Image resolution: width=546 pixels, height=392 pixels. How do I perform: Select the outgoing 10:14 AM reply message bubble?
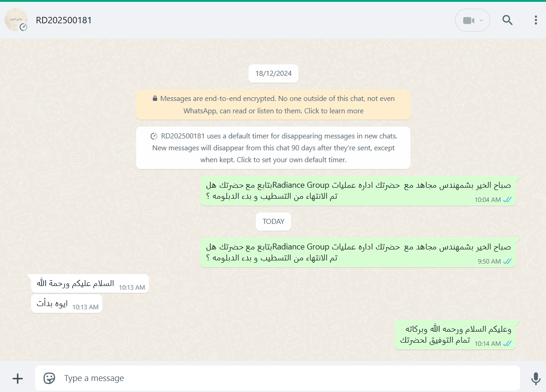point(455,335)
